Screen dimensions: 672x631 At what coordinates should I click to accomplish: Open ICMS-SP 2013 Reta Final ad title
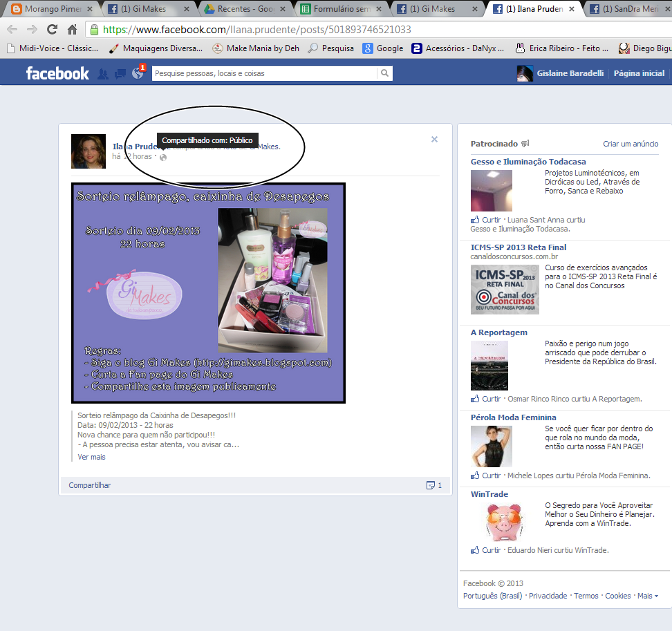tap(518, 247)
